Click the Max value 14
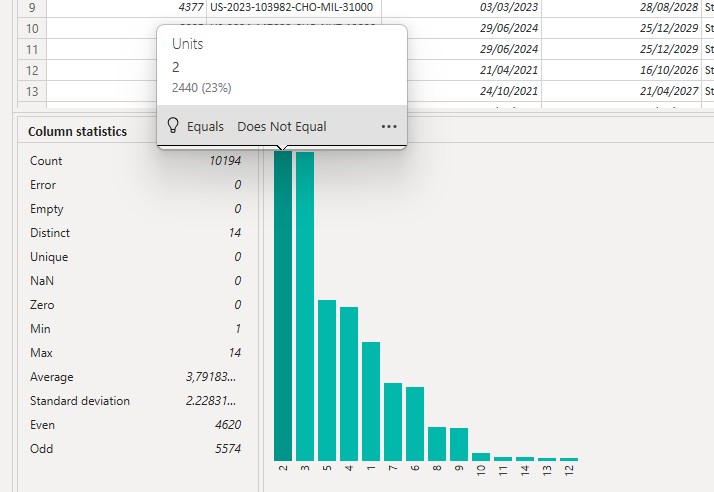Viewport: 714px width, 492px height. click(x=235, y=353)
